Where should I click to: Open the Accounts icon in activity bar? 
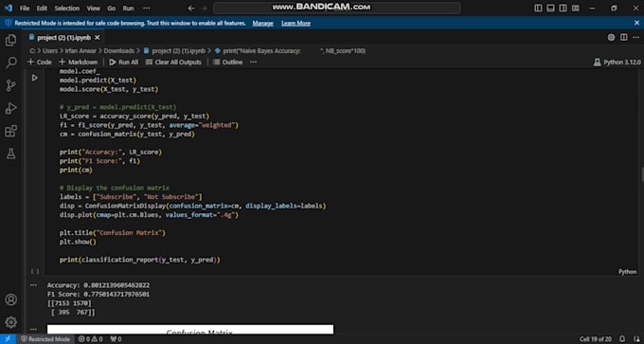[10, 299]
